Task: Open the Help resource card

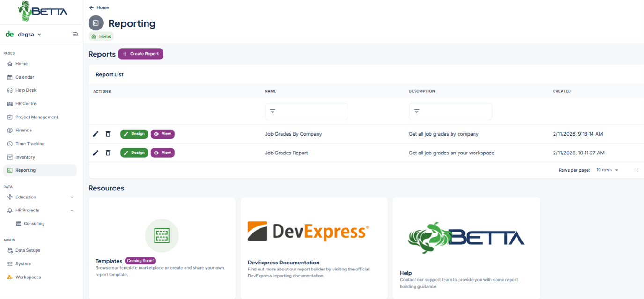Action: point(466,248)
